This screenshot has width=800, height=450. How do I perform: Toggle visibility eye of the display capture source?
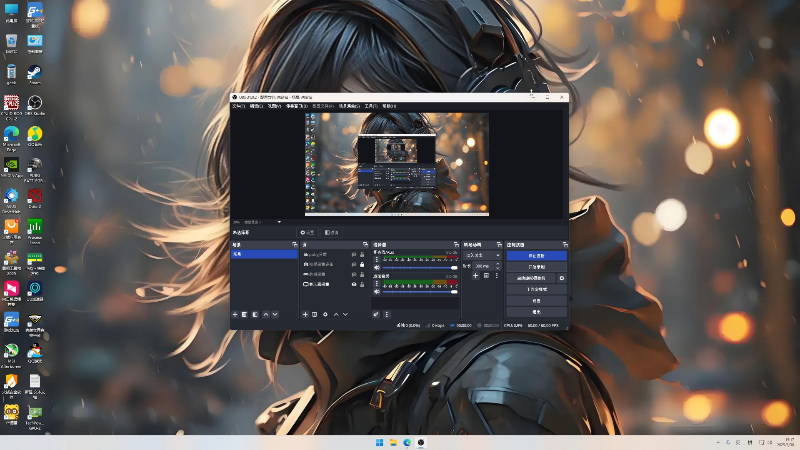coord(354,284)
